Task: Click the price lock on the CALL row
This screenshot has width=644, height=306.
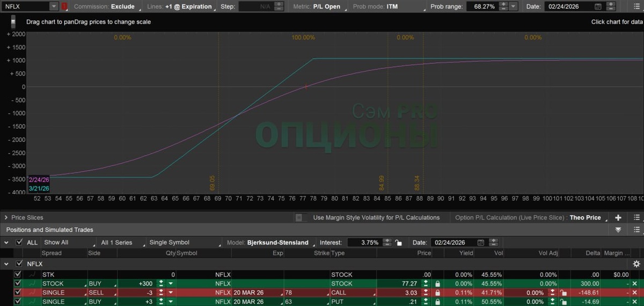Action: coord(438,293)
